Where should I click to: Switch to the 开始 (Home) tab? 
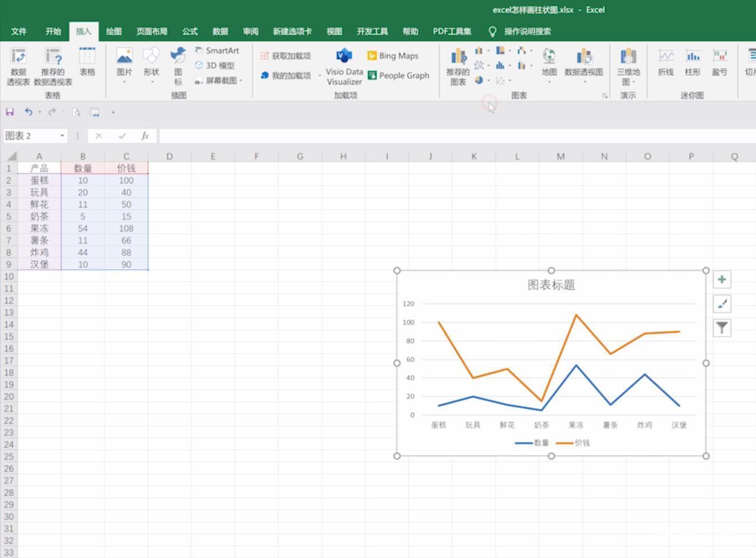point(53,31)
